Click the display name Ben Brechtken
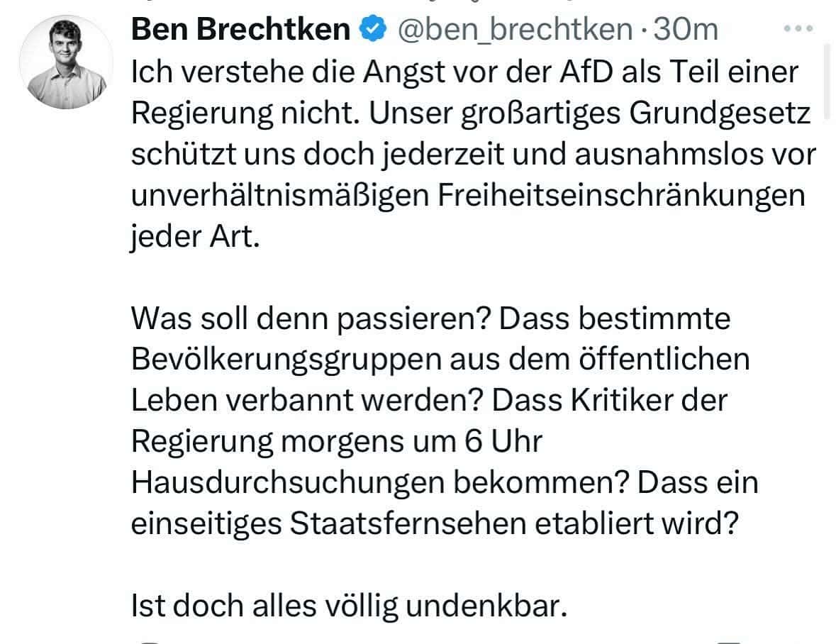The height and width of the screenshot is (644, 836). click(x=241, y=29)
